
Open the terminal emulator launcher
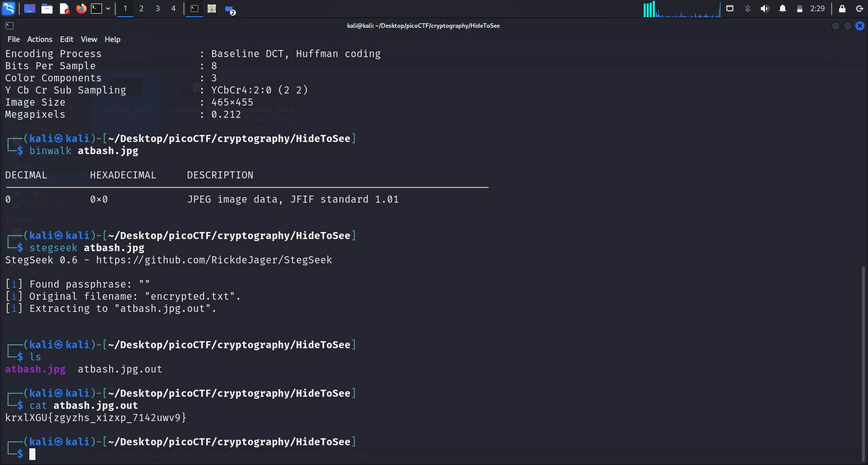pyautogui.click(x=97, y=9)
